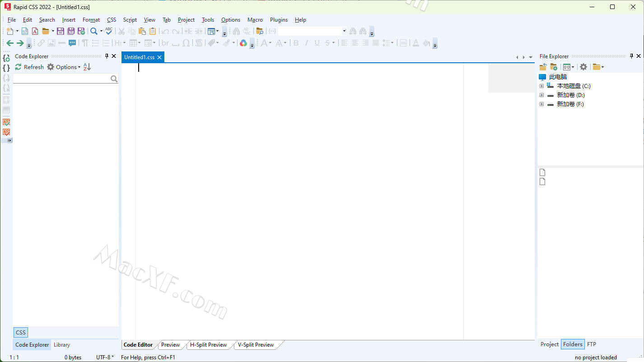
Task: Click the Edit CSS rule braces icon
Action: click(x=6, y=68)
